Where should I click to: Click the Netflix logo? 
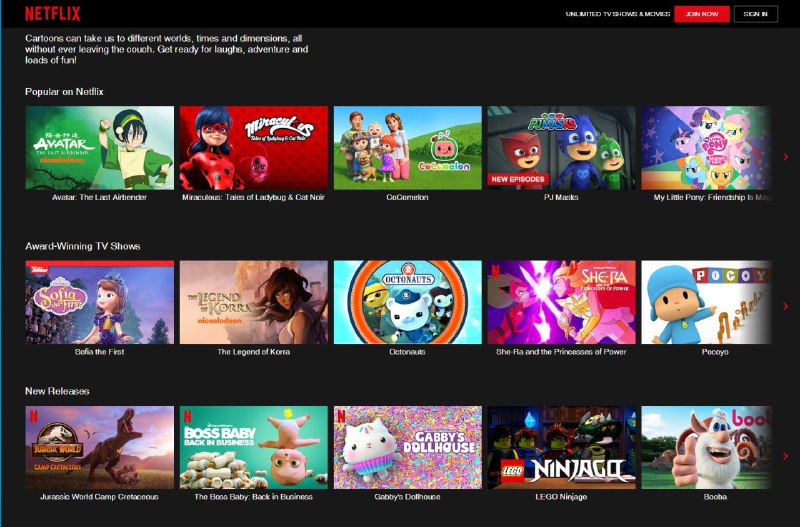[53, 14]
